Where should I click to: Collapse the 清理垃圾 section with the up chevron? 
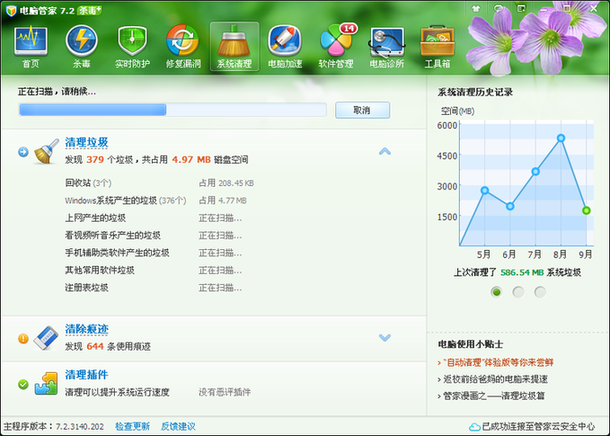pos(384,151)
